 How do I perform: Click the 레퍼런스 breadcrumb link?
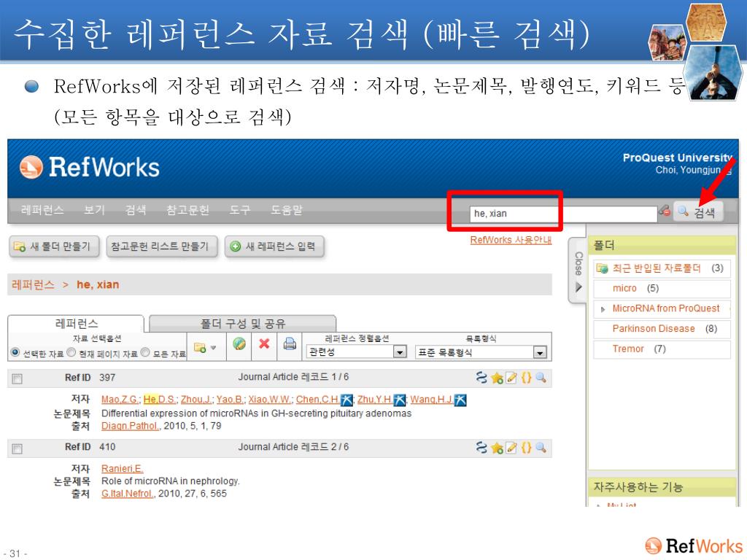33,285
